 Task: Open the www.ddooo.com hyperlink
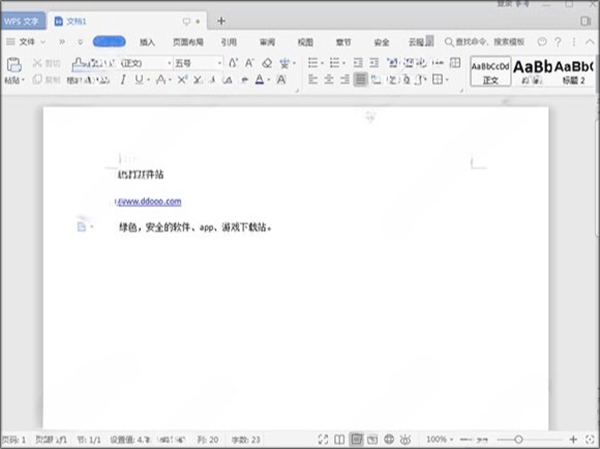[x=150, y=201]
